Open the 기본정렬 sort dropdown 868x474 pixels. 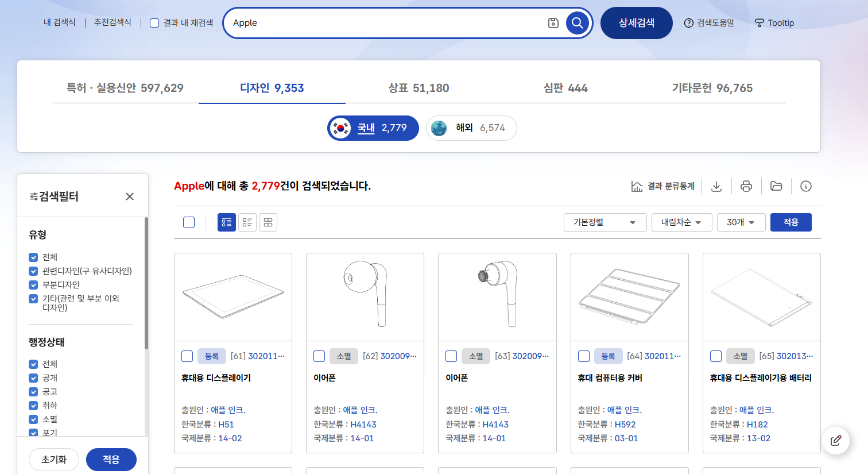(x=606, y=222)
